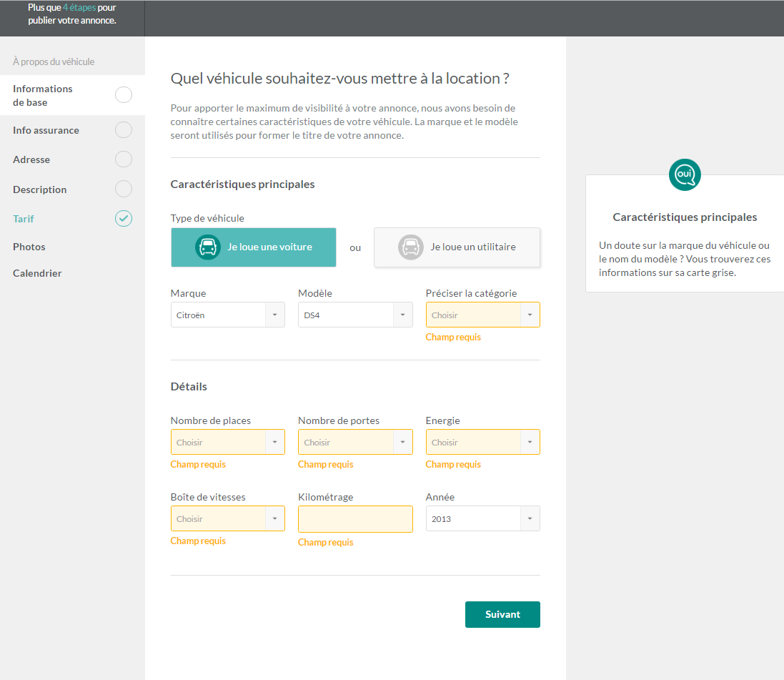The height and width of the screenshot is (680, 784).
Task: Click the step circle beside Description
Action: pos(124,189)
